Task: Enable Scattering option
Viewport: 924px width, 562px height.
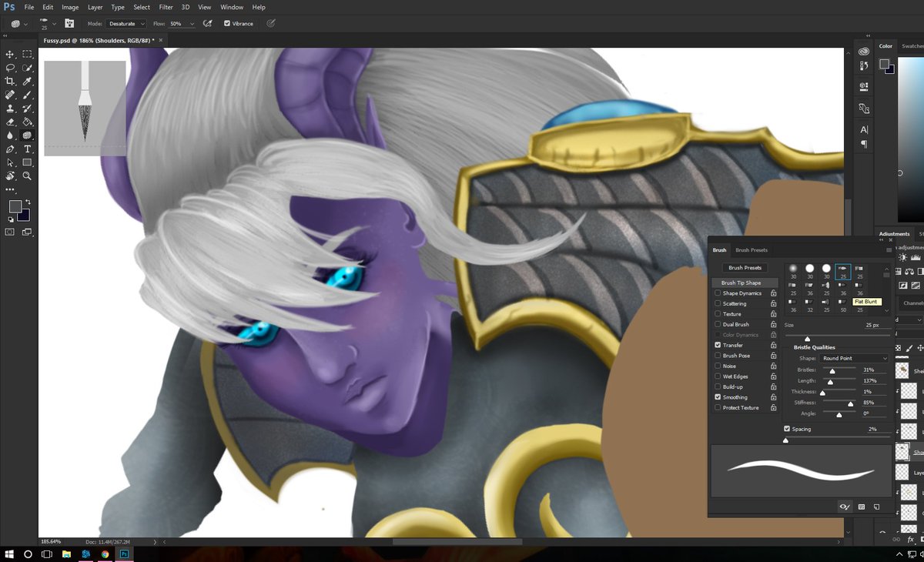Action: pyautogui.click(x=718, y=303)
